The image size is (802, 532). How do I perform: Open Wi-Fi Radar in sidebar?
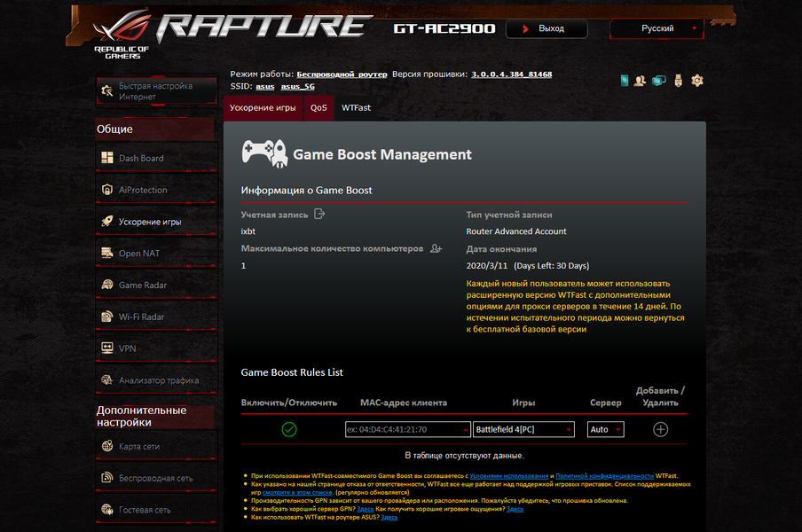point(141,317)
